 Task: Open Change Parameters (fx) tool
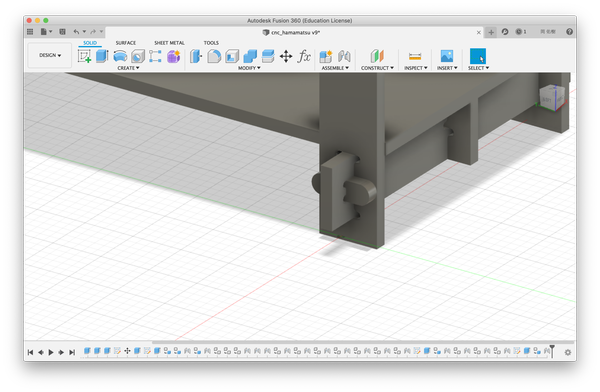(x=304, y=56)
